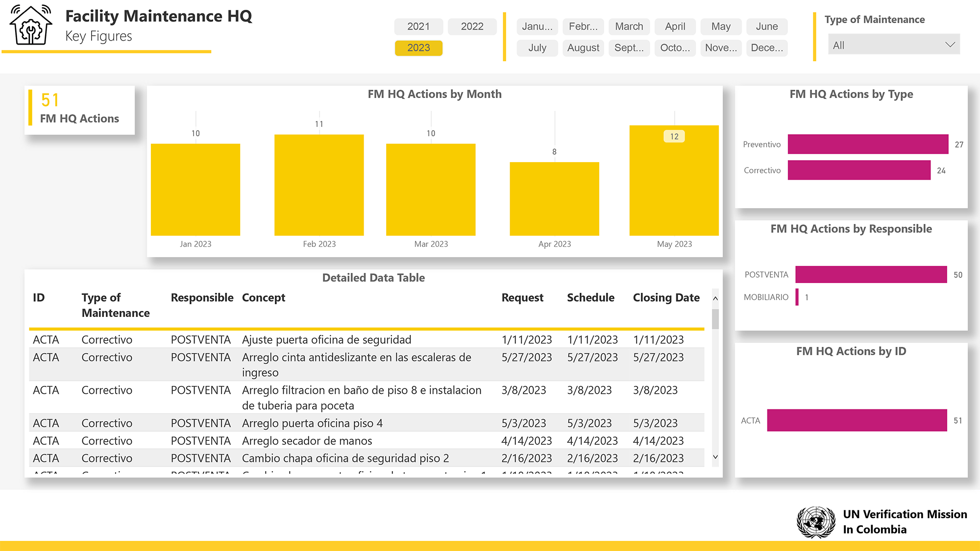The width and height of the screenshot is (980, 551).
Task: Select the Jan 2023 bar
Action: [196, 190]
